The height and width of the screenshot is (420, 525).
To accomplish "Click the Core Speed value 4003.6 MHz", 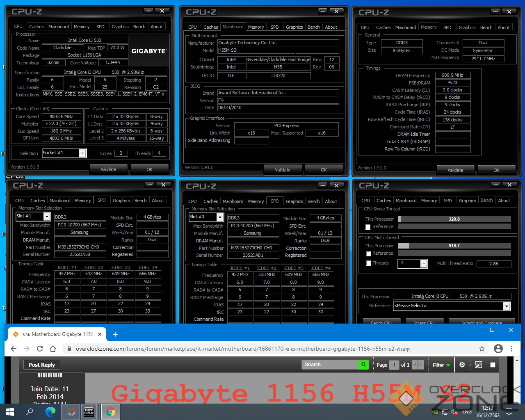I will coord(62,116).
